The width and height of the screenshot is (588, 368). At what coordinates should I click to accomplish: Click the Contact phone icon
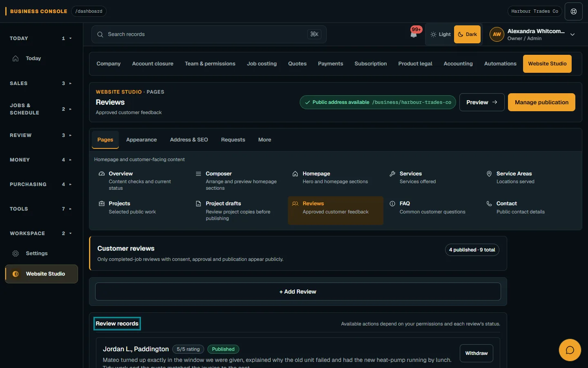(489, 204)
